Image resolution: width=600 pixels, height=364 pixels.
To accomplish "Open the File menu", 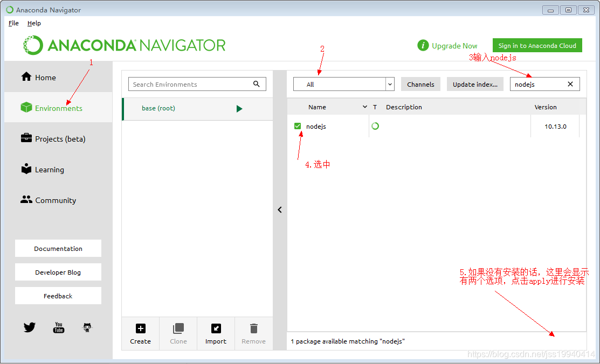I will point(13,23).
